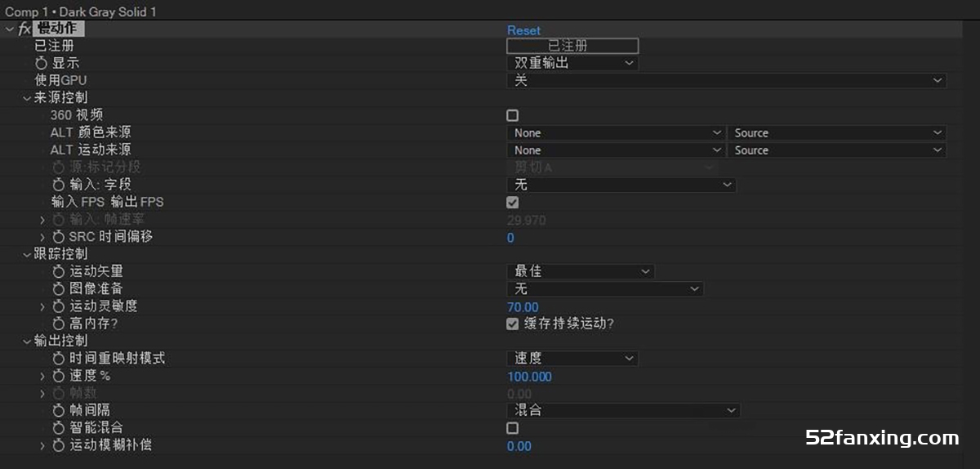Click the 已注册 property label

coord(54,46)
